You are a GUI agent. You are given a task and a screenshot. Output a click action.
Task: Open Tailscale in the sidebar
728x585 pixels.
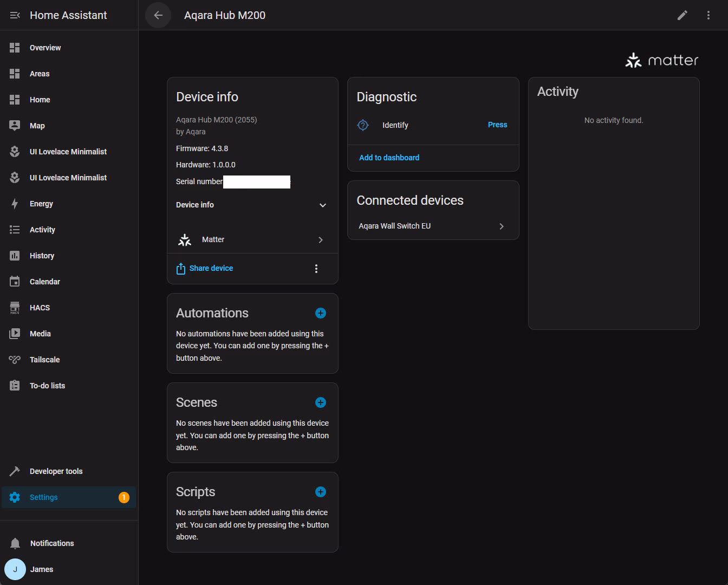click(x=44, y=360)
